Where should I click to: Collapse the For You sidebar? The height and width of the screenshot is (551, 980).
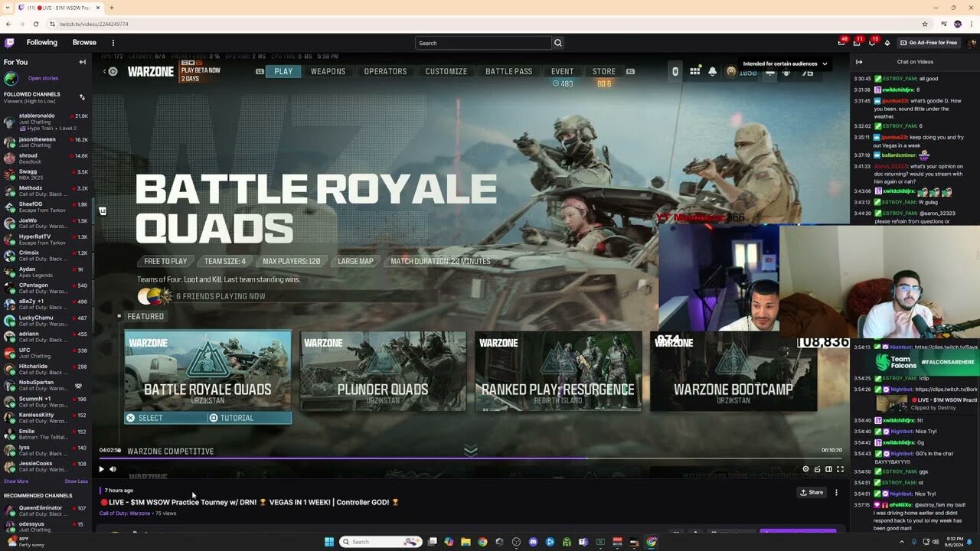click(x=82, y=62)
